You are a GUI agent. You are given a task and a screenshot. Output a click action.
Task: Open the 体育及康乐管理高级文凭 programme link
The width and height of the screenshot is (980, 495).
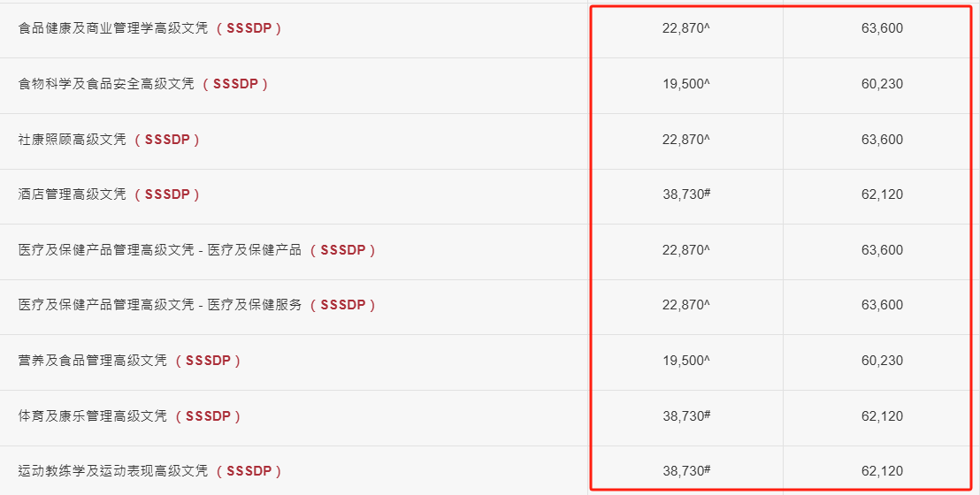click(x=93, y=416)
